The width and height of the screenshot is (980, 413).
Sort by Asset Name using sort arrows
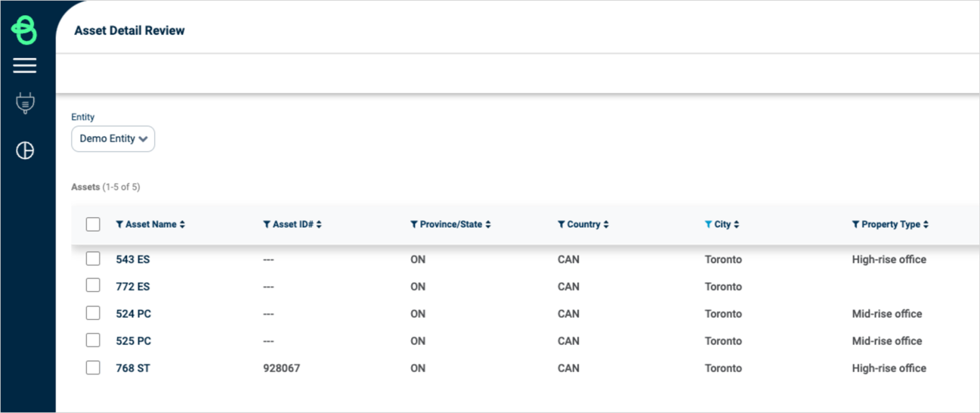coord(182,225)
